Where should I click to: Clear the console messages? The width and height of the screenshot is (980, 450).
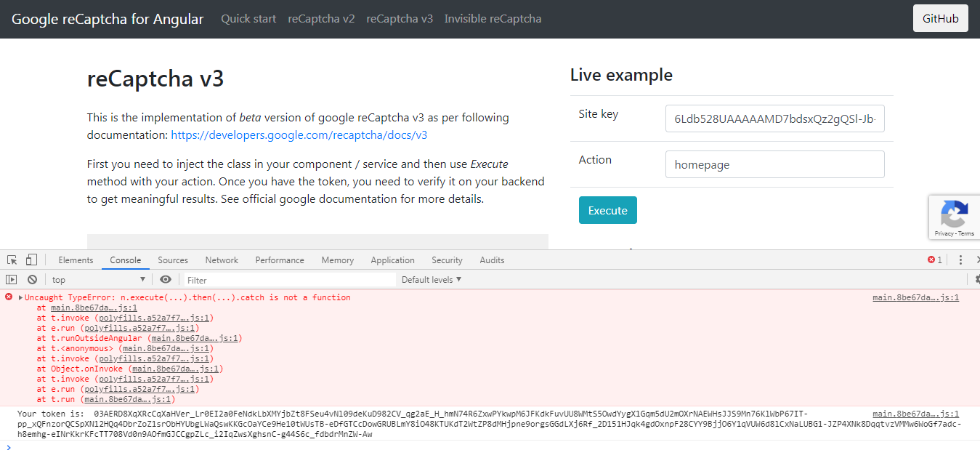click(31, 279)
